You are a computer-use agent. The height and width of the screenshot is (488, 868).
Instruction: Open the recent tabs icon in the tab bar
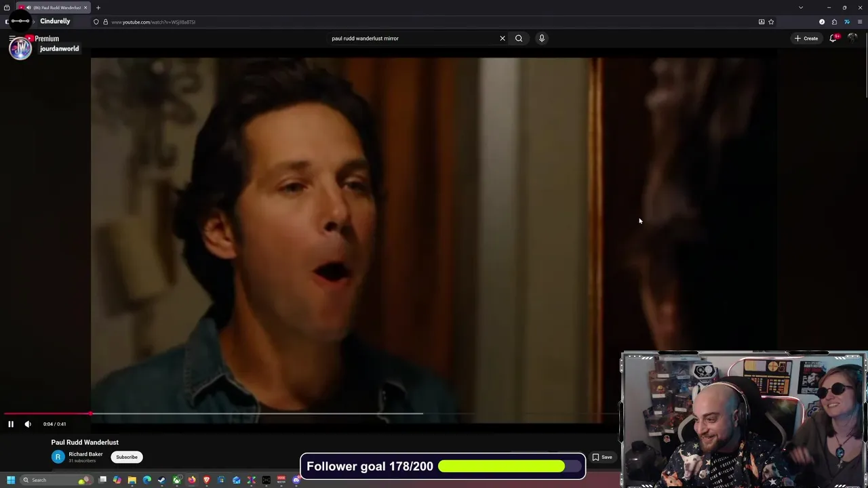(x=7, y=7)
